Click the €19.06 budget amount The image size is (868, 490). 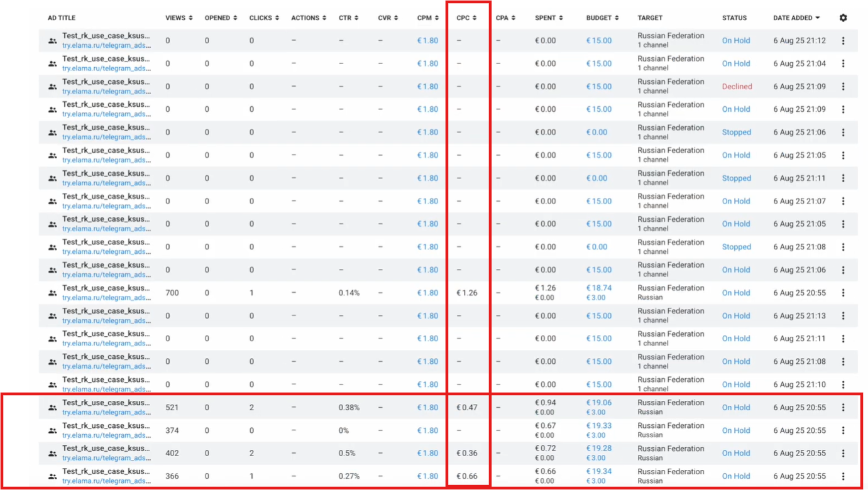(x=598, y=403)
